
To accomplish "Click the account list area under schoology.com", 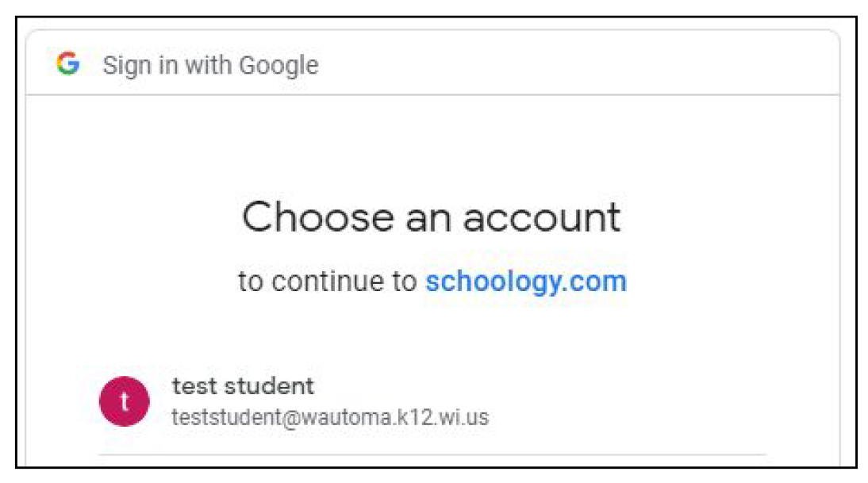I will tap(317, 400).
